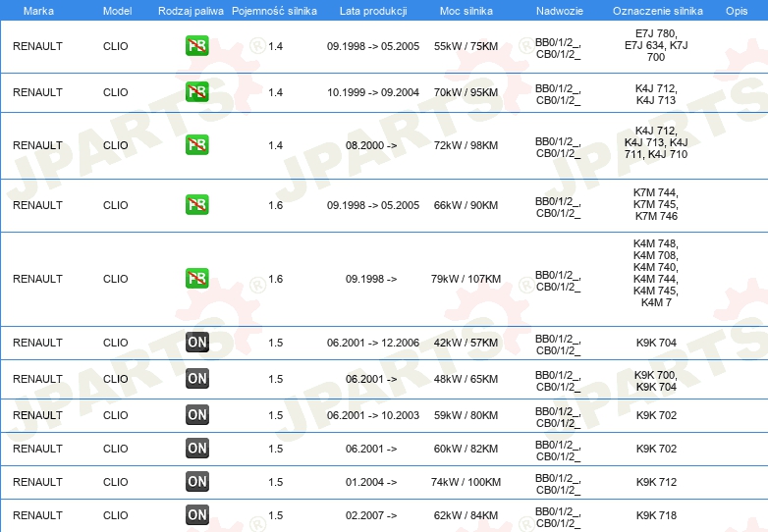Click the Rodzaj paliwa column header
The image size is (768, 532).
click(191, 10)
